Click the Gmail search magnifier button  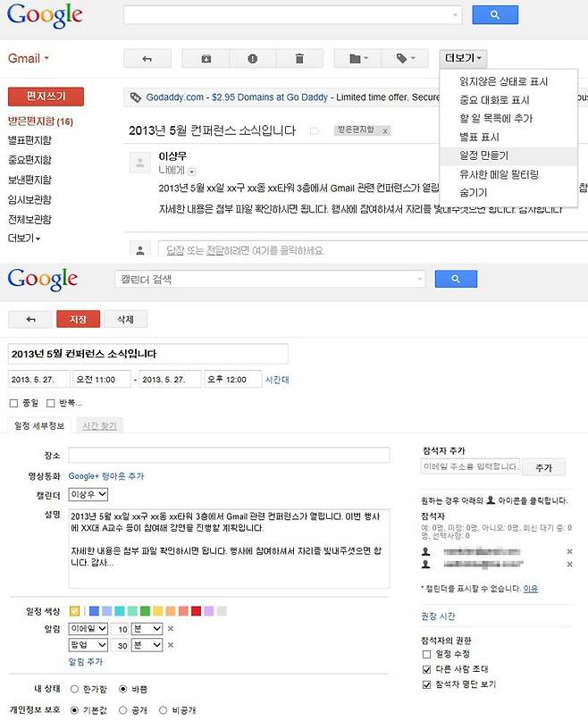(495, 15)
